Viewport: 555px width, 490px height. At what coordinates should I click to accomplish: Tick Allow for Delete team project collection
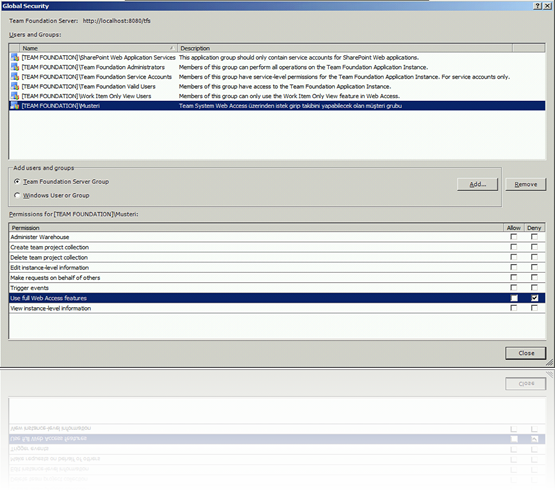tap(514, 257)
